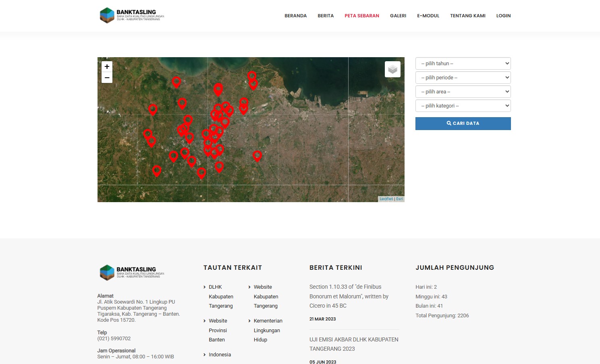Click the LOGIN link in navbar
The image size is (600, 364).
coord(503,16)
